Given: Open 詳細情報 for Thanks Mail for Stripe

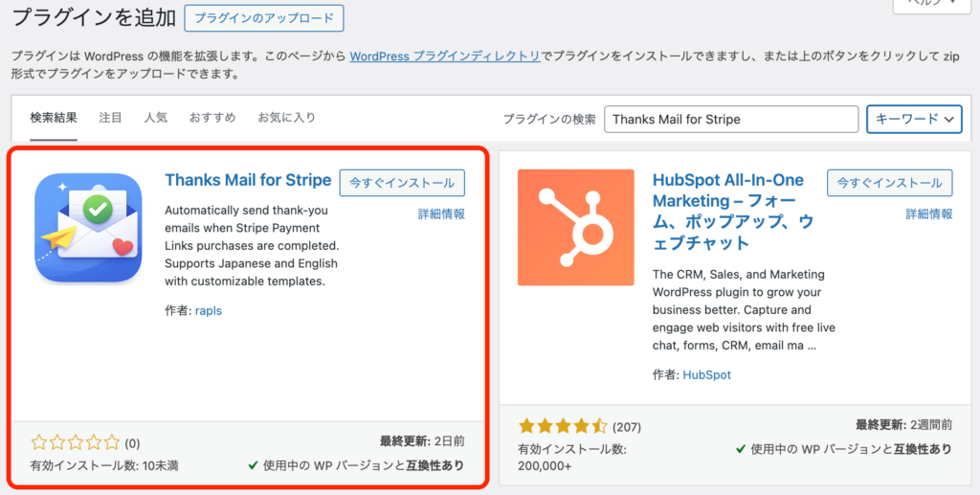Looking at the screenshot, I should (441, 214).
